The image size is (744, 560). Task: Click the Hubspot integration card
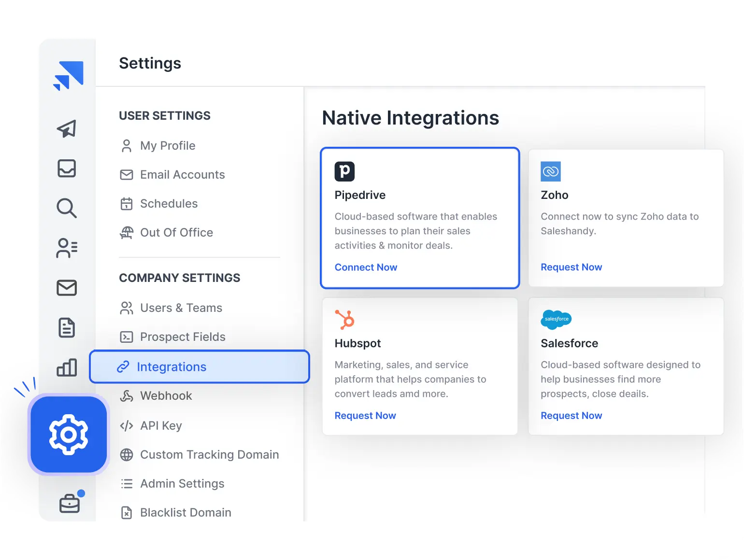click(419, 366)
